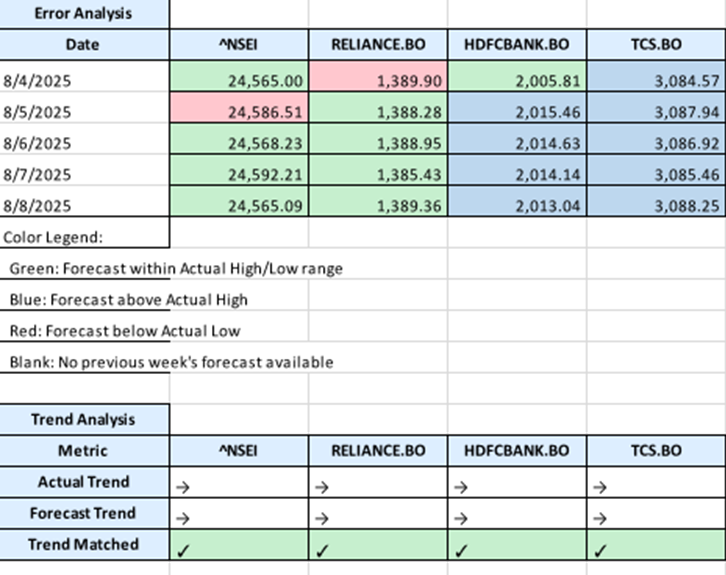
Task: Select the cell with value 3,088.25
Action: [x=656, y=201]
